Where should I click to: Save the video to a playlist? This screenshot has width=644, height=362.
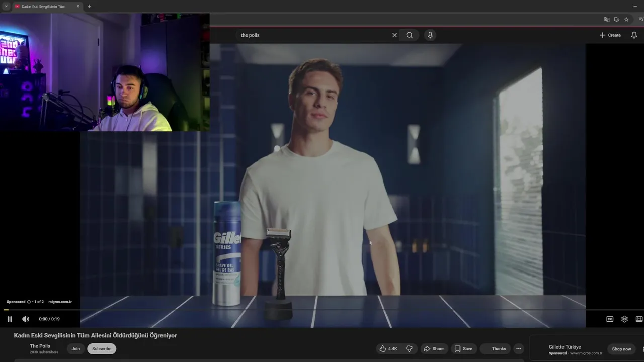click(463, 349)
